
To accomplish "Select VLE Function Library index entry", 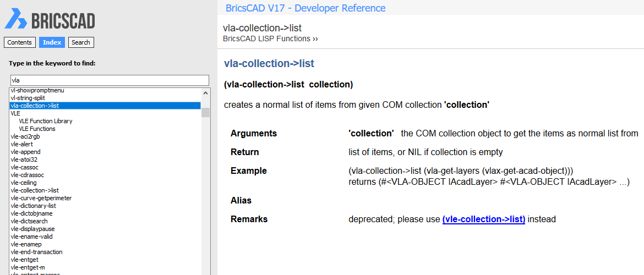I will 46,121.
